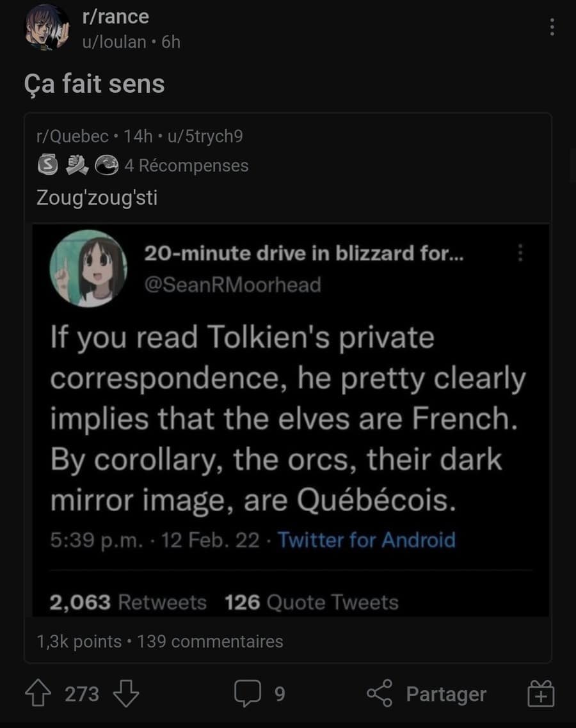Click the Partager share icon
This screenshot has height=728, width=576.
click(x=380, y=694)
